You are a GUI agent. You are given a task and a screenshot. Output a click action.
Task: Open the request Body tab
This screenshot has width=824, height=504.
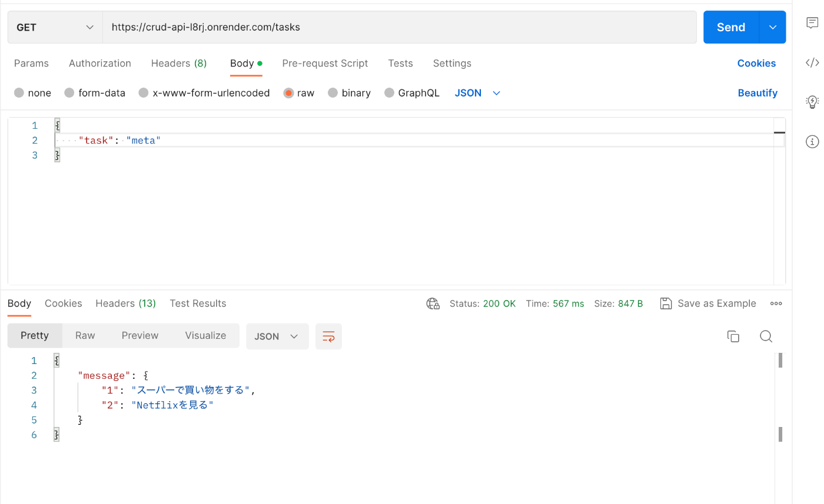[246, 64]
